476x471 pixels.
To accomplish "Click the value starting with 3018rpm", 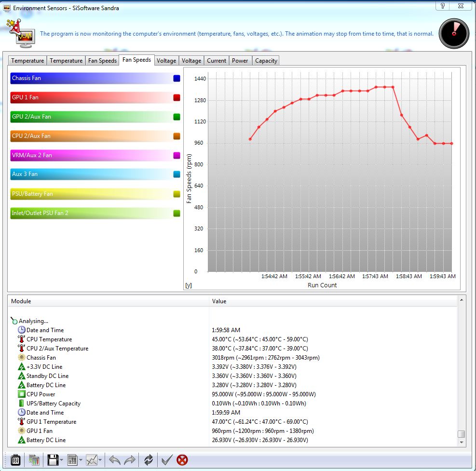I will (x=266, y=358).
